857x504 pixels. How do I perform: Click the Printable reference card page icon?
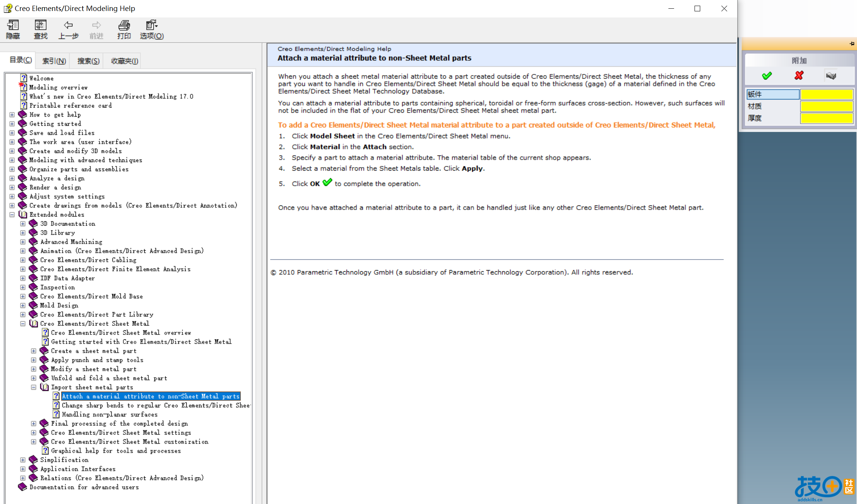[23, 105]
